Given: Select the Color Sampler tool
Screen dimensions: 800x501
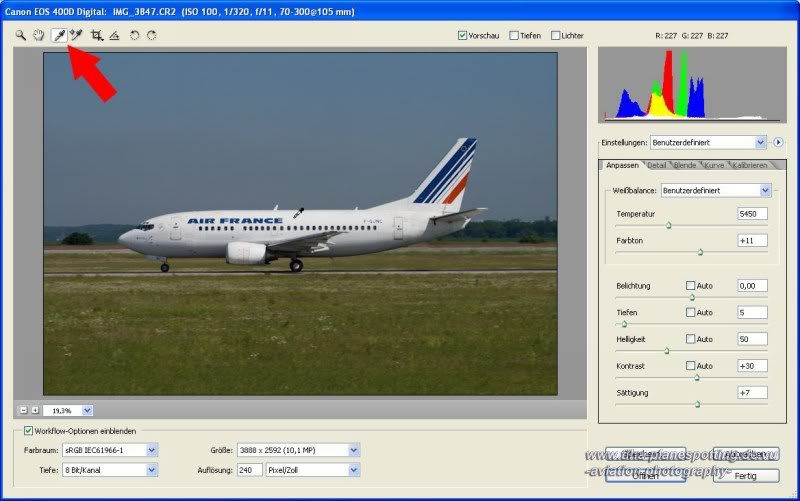Looking at the screenshot, I should pos(77,35).
